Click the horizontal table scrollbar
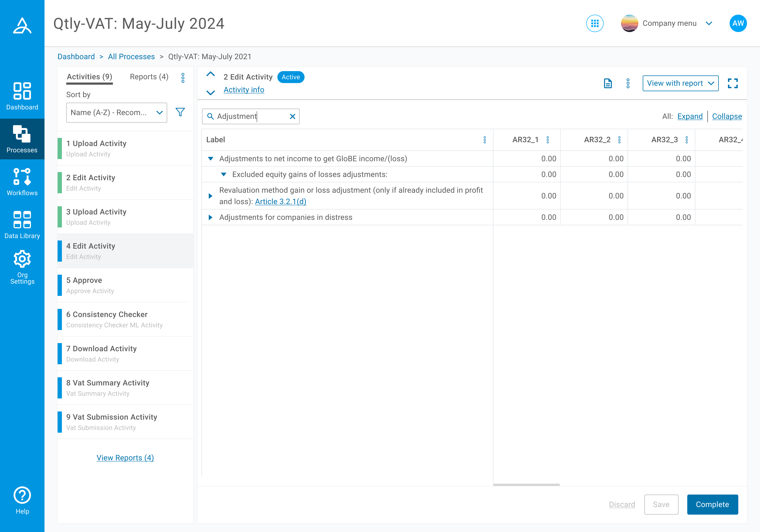This screenshot has width=760, height=532. pos(526,485)
